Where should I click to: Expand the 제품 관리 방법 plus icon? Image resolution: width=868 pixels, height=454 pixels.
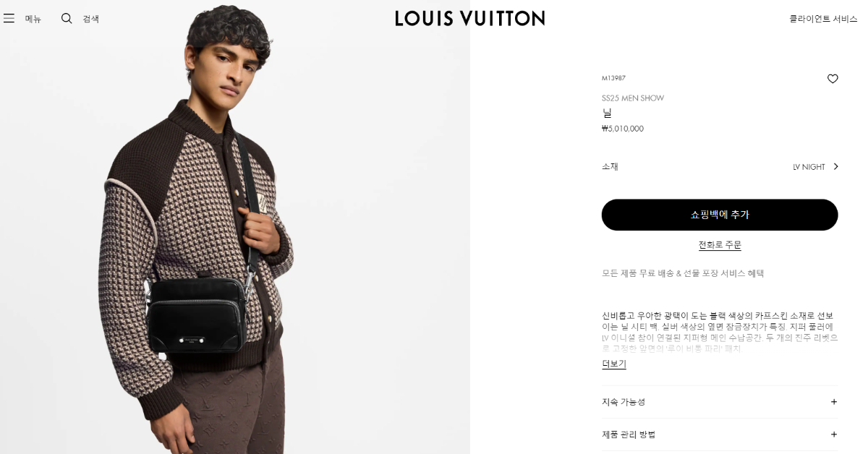coord(834,434)
